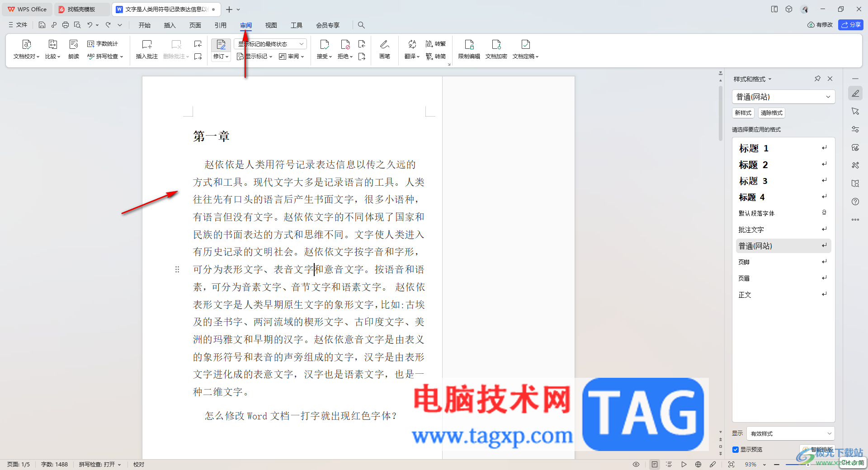Switch to outline view in status bar

tap(669, 465)
